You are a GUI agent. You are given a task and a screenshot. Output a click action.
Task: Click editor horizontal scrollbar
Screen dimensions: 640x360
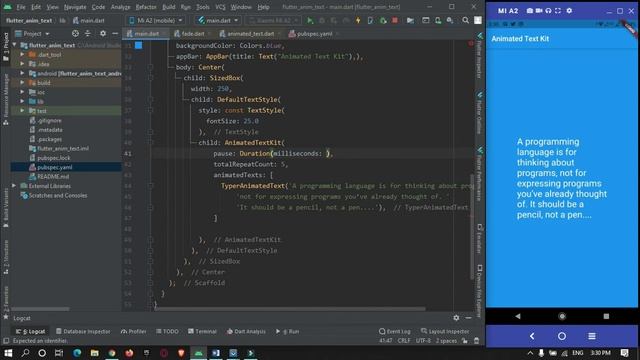click(x=290, y=309)
